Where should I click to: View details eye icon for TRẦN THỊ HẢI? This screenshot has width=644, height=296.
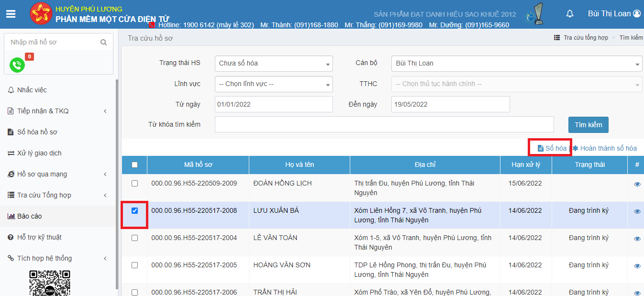coord(637,293)
